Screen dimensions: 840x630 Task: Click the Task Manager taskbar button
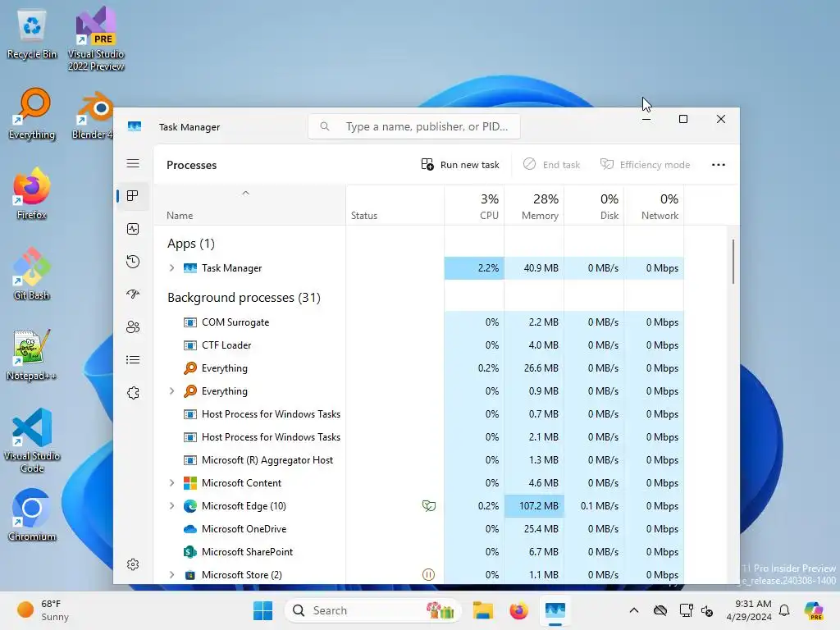[x=555, y=610]
